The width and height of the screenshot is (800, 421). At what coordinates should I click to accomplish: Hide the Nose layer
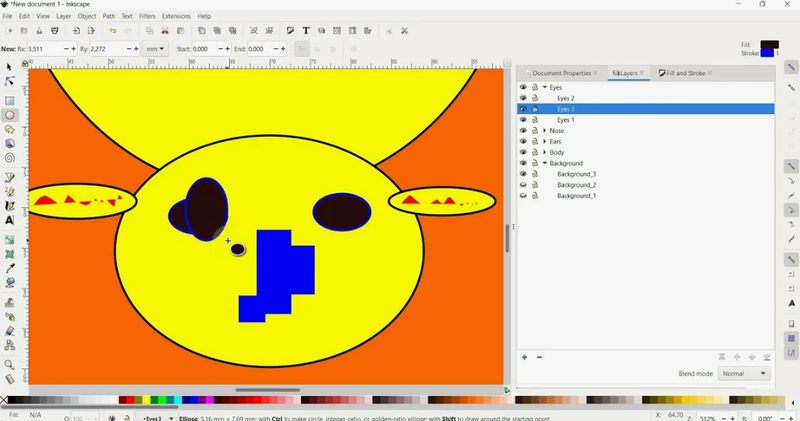pyautogui.click(x=523, y=131)
